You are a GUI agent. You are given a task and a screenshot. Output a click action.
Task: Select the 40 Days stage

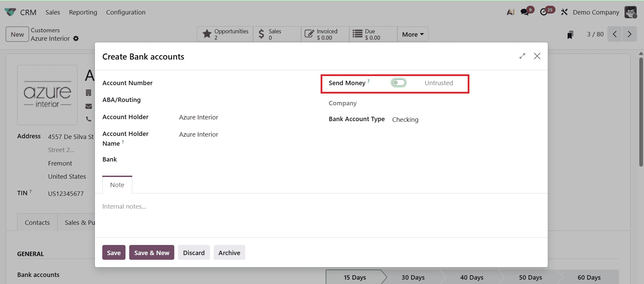pos(472,277)
